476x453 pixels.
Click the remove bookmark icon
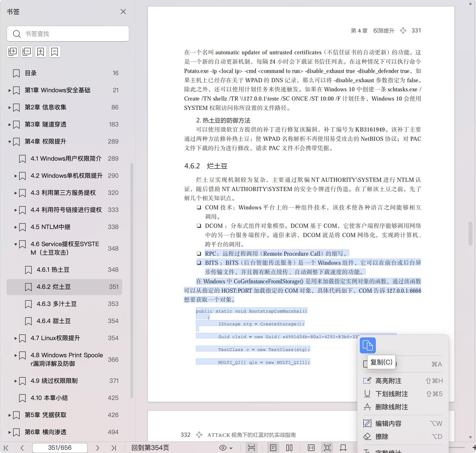(x=55, y=52)
